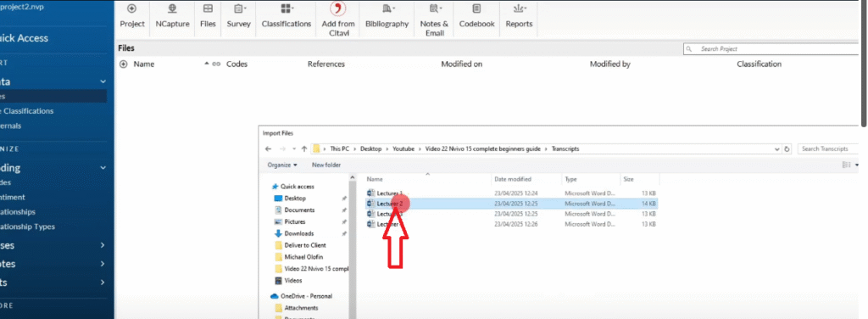Click 23/04/2025 12:26 date cell
Image resolution: width=868 pixels, height=319 pixels.
[x=516, y=224]
